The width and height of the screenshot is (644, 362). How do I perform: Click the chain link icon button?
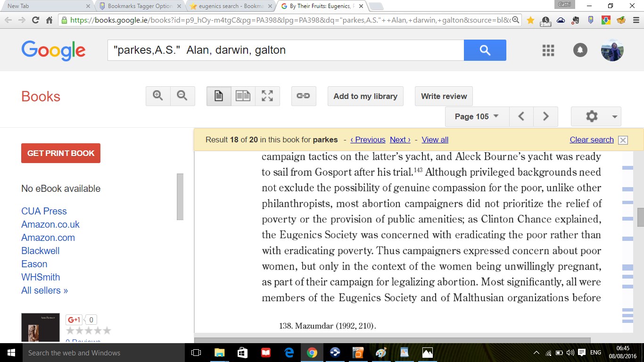304,96
